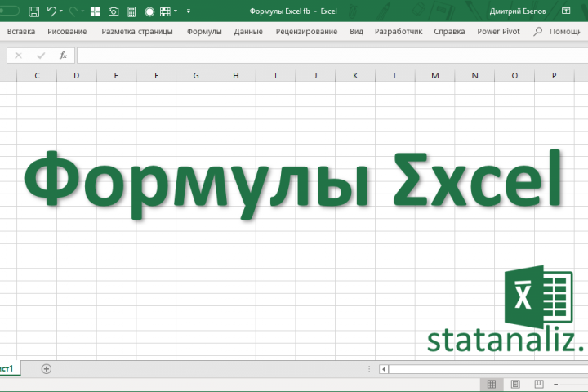Click the round record macro icon
Viewport: 588px width, 392px height.
click(149, 11)
